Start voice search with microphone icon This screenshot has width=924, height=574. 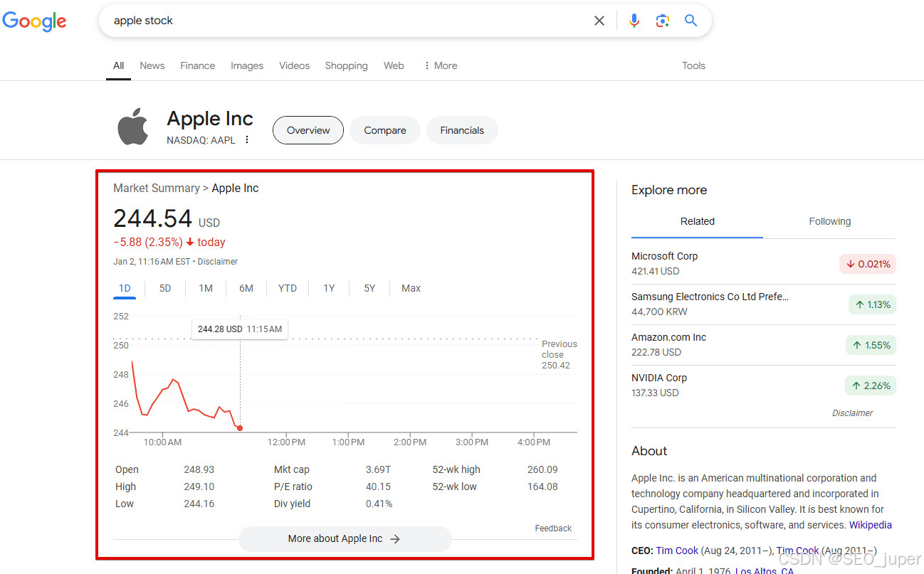(x=634, y=21)
